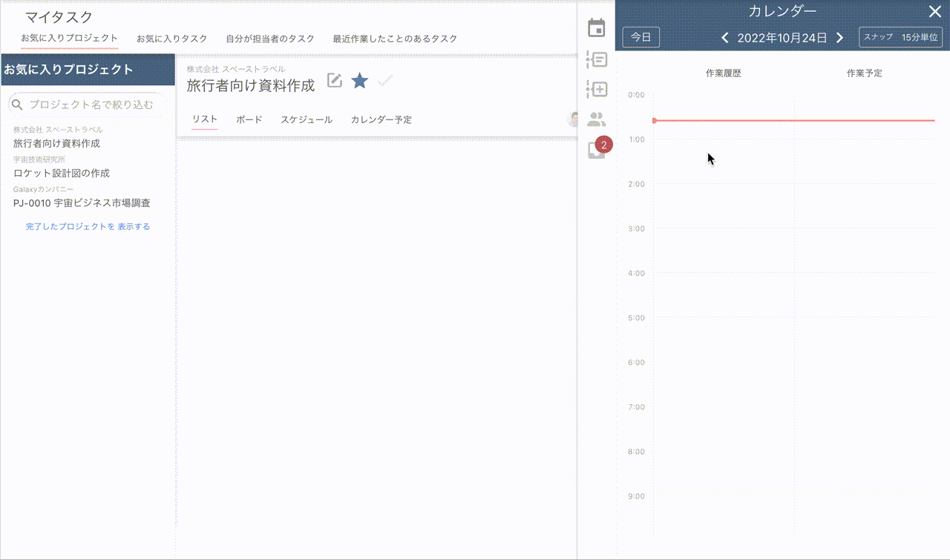Toggle the project complete checkmark
Screen dimensions: 950x560
pyautogui.click(x=384, y=81)
